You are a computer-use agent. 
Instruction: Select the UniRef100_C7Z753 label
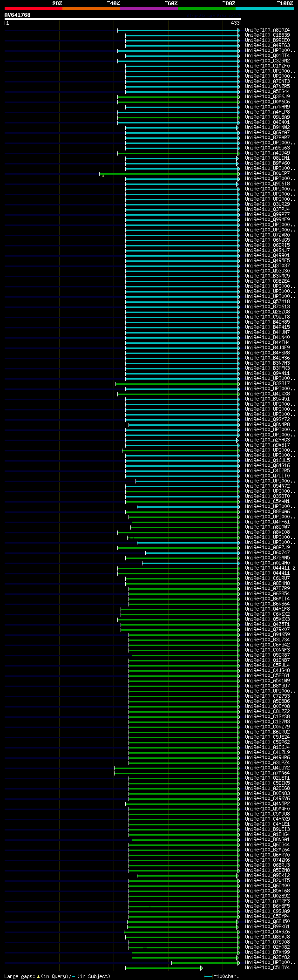click(267, 696)
